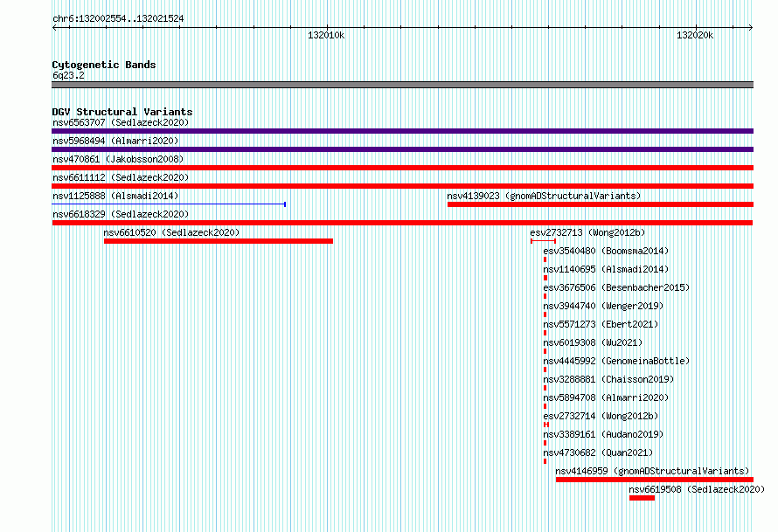Open the nsv6610520 (Sedlazeck2020) label
The width and height of the screenshot is (778, 532).
pyautogui.click(x=171, y=232)
